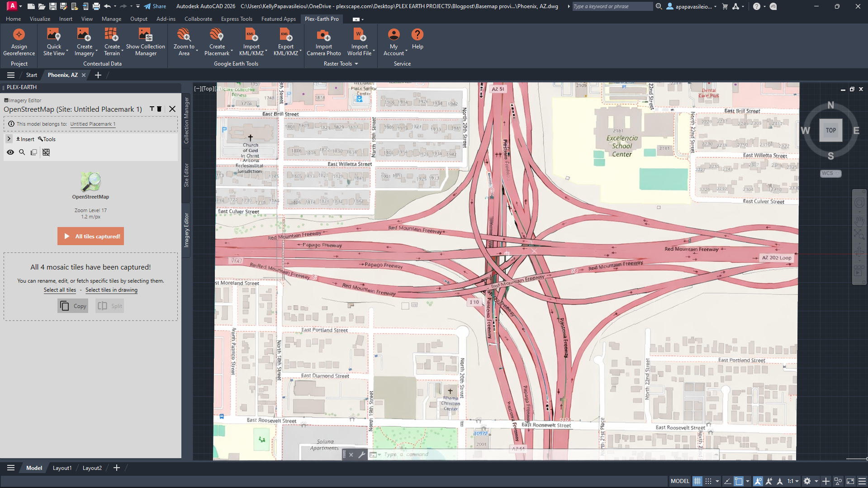Click the workspace switching gear icon
Viewport: 868px width, 488px height.
point(807,481)
